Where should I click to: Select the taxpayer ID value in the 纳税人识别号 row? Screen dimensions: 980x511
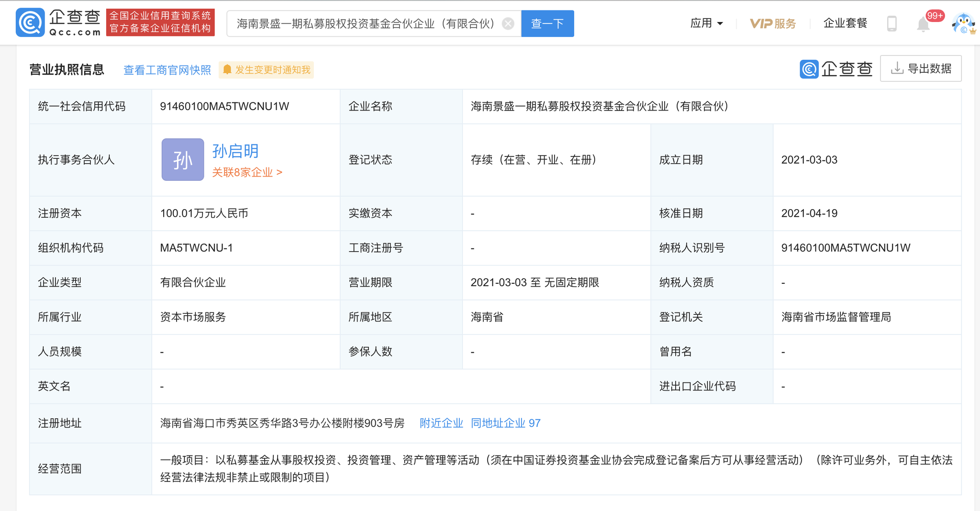click(846, 248)
